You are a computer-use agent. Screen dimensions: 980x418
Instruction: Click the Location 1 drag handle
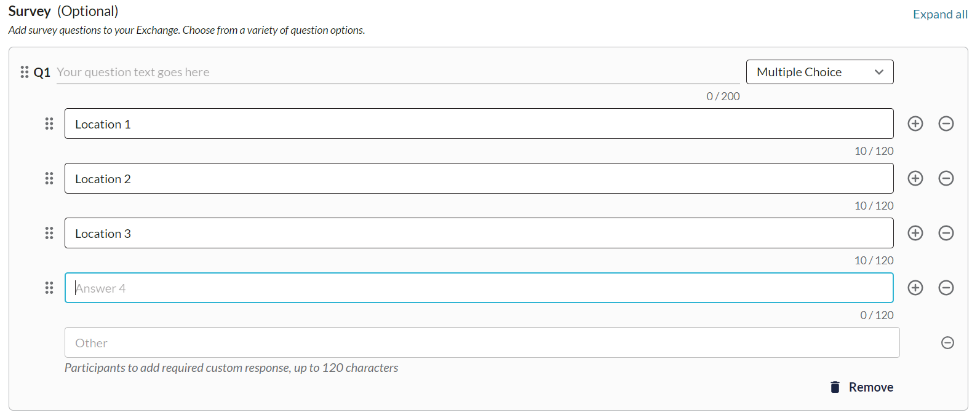pos(49,124)
